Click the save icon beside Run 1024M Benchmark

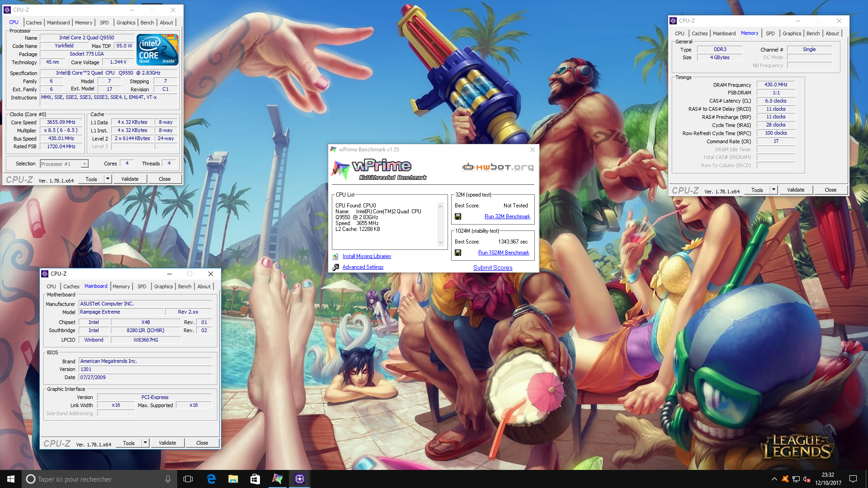click(x=458, y=253)
